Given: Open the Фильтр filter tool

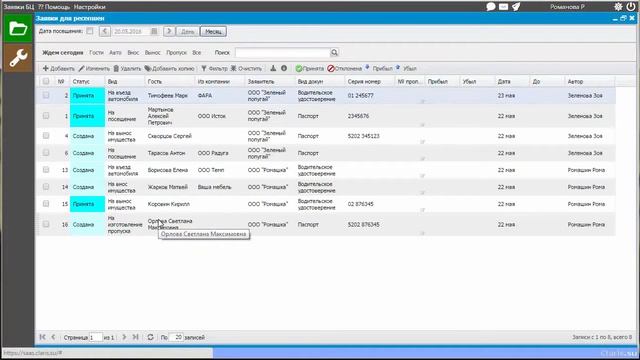Looking at the screenshot, I should (214, 69).
